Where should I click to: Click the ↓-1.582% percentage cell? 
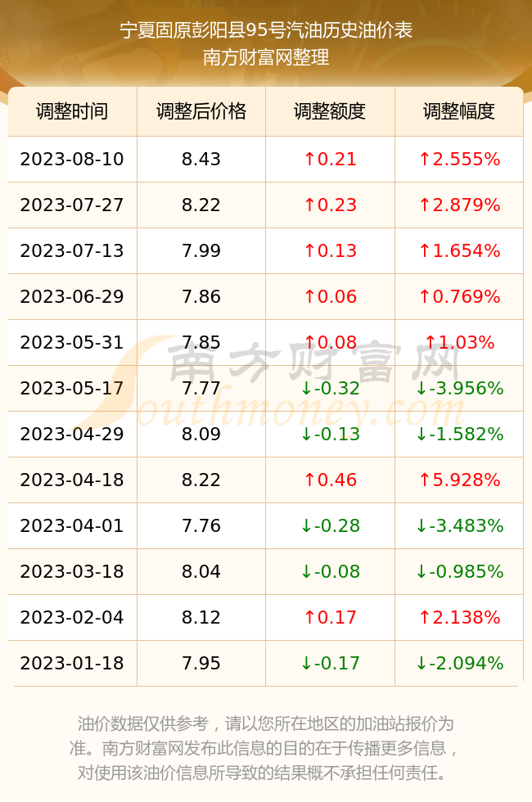pos(459,435)
